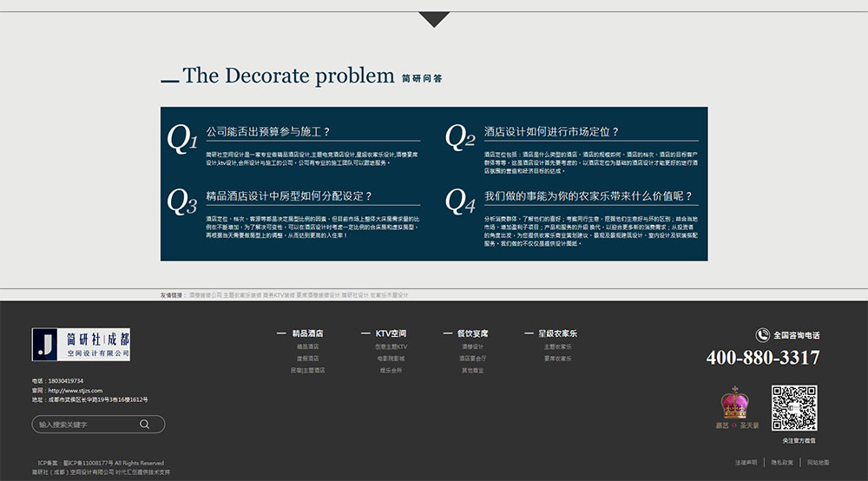Click the phone number 18030419734
The height and width of the screenshot is (481, 868).
(66, 381)
